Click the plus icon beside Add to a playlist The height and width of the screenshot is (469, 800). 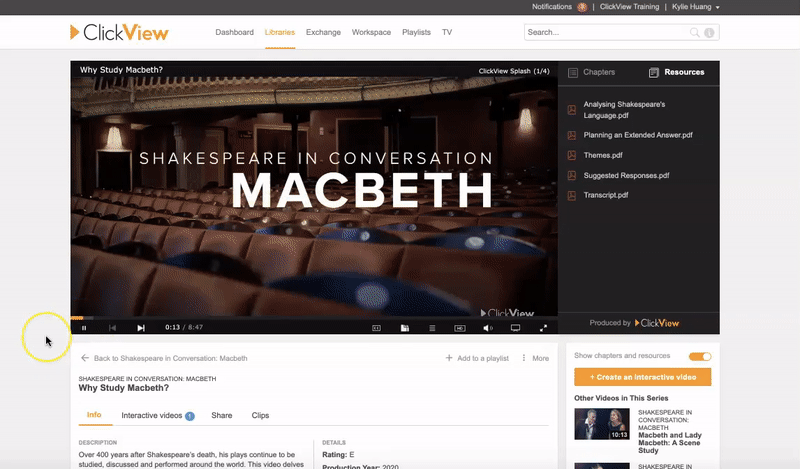449,358
